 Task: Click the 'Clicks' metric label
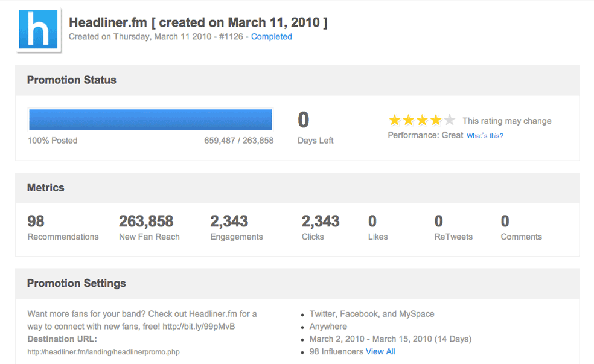click(313, 237)
